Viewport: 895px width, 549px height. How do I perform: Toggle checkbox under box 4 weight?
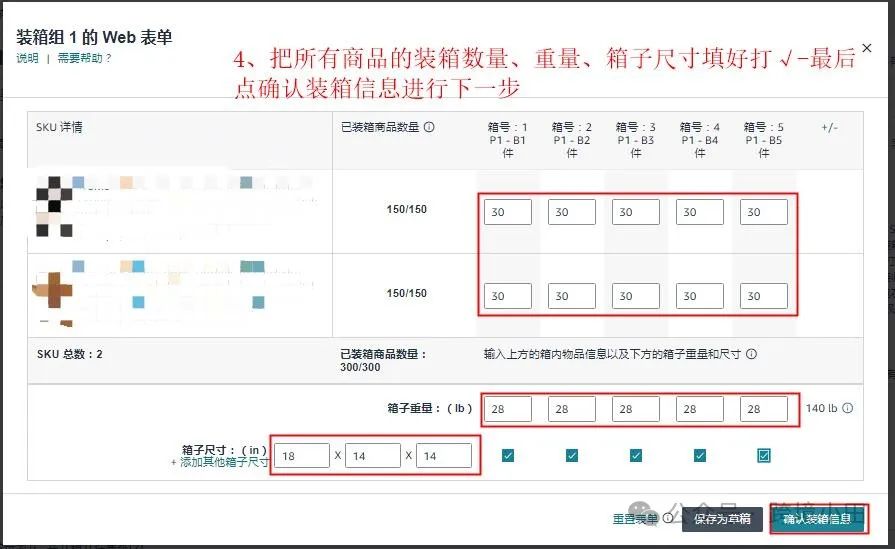(x=700, y=455)
